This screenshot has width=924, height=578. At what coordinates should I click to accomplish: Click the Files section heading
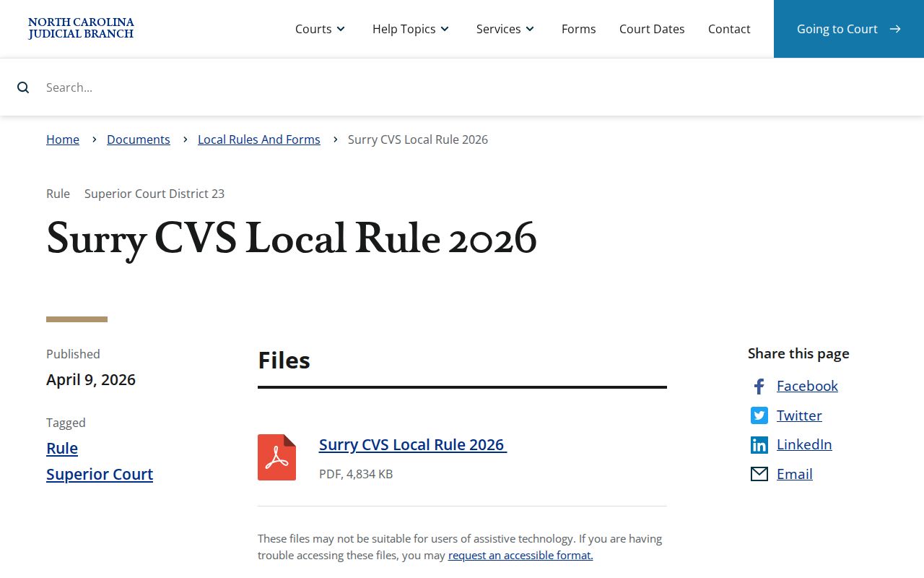coord(284,360)
